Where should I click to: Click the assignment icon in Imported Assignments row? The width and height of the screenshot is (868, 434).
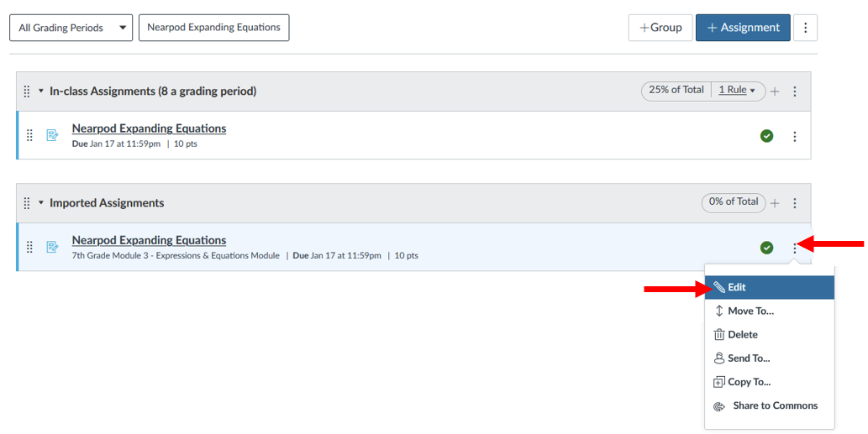[52, 247]
